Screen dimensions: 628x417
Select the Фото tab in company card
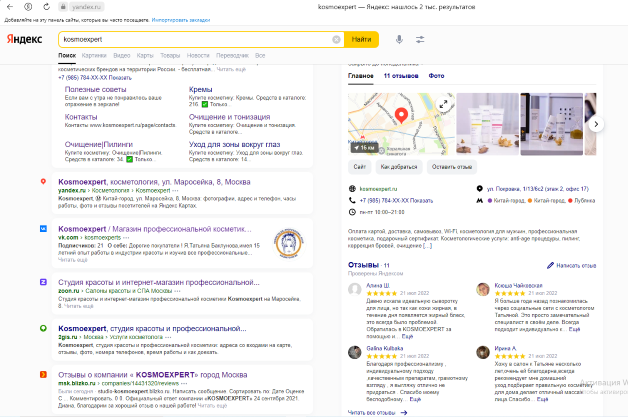[x=437, y=76]
